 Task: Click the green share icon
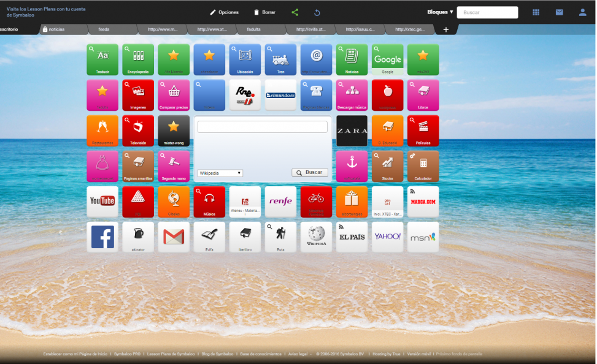pos(295,12)
